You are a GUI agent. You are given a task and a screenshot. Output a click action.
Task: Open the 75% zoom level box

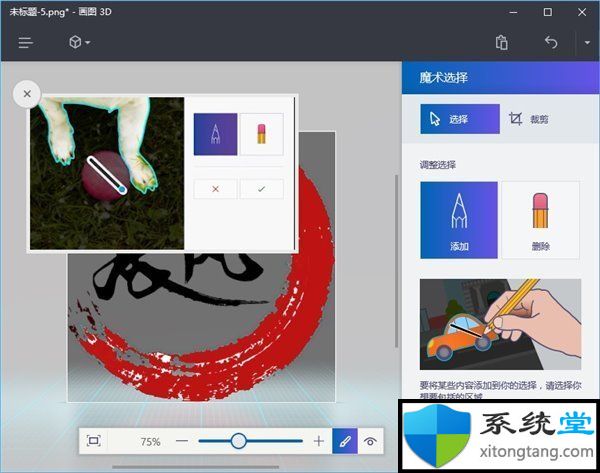coord(150,441)
